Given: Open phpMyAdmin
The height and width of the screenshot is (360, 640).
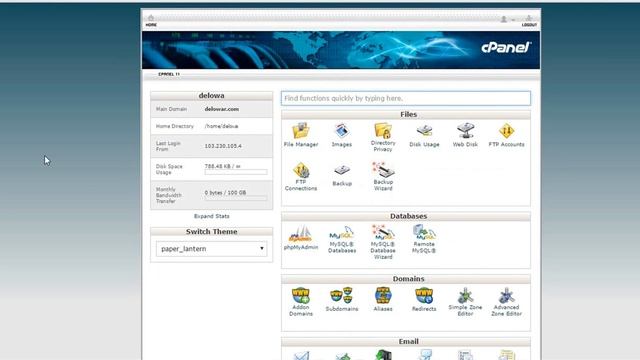Looking at the screenshot, I should coord(301,238).
